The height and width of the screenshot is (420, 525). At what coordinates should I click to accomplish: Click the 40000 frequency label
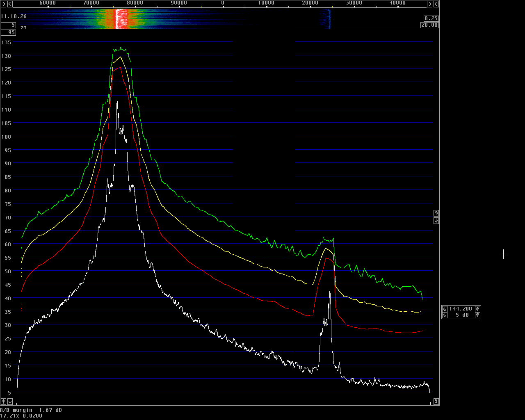(x=398, y=3)
